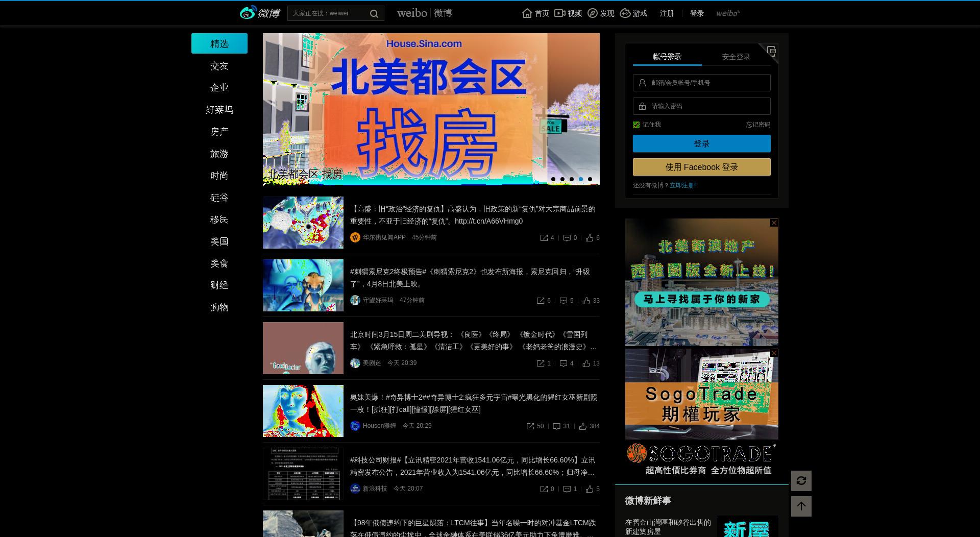Toggle the 记住我 checkbox

click(636, 125)
